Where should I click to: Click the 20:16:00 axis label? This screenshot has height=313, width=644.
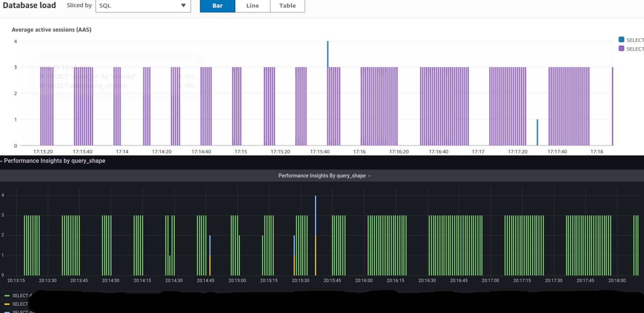(364, 281)
